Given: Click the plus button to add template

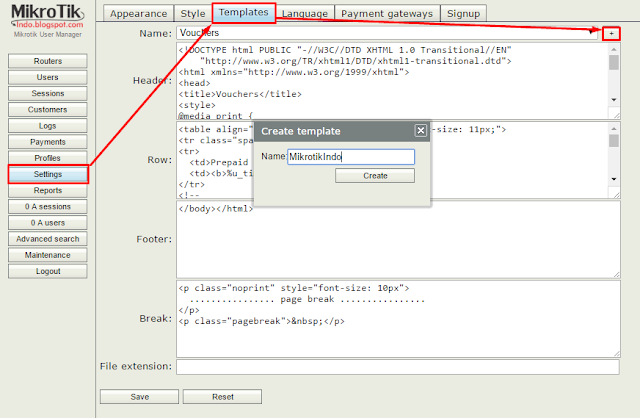Looking at the screenshot, I should pyautogui.click(x=611, y=33).
